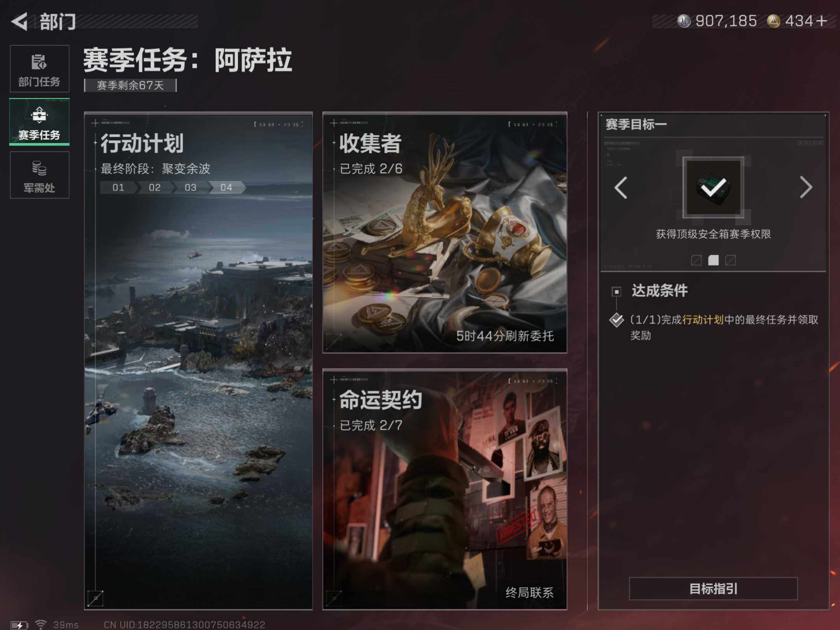This screenshot has height=630, width=840.
Task: Tap the gold triangle currency icon
Action: pos(773,21)
